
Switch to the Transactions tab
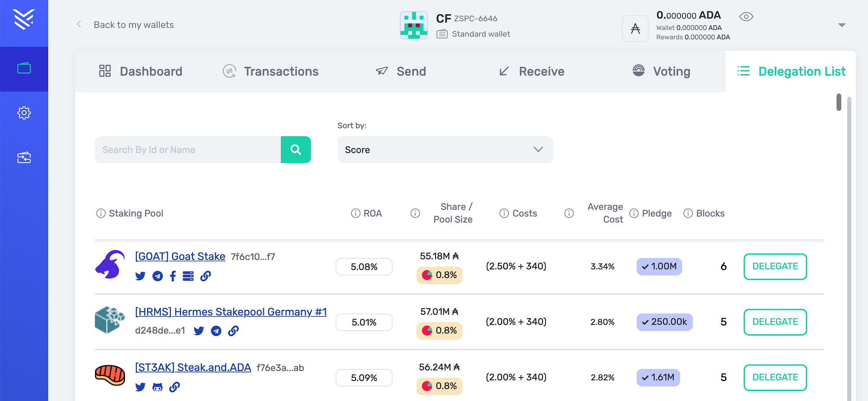click(270, 71)
